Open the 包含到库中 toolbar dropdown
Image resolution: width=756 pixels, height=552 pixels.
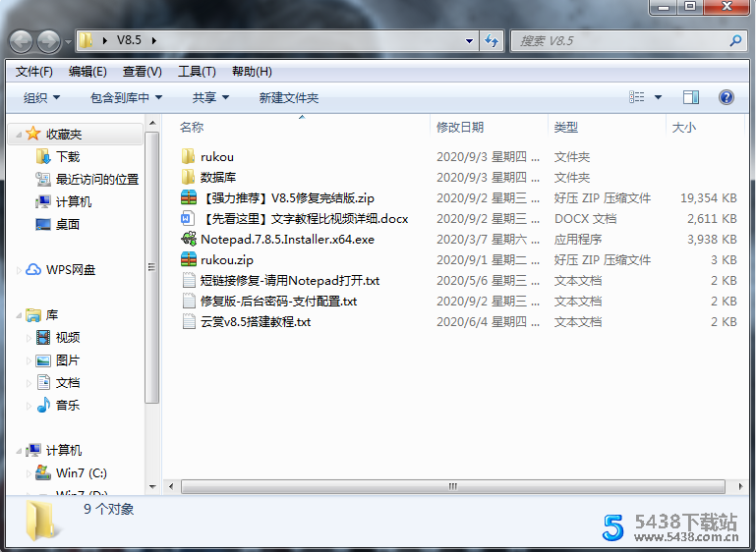(126, 98)
